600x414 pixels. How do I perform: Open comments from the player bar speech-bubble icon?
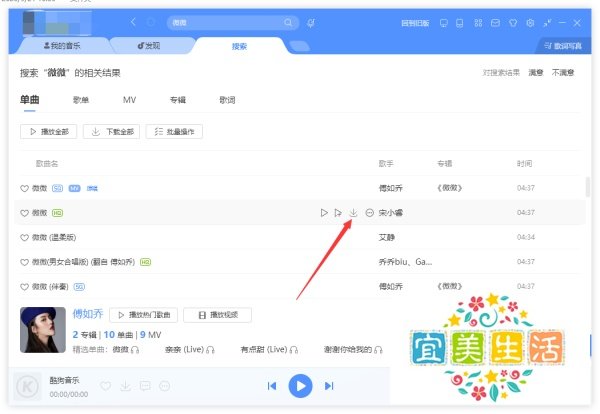pos(145,386)
